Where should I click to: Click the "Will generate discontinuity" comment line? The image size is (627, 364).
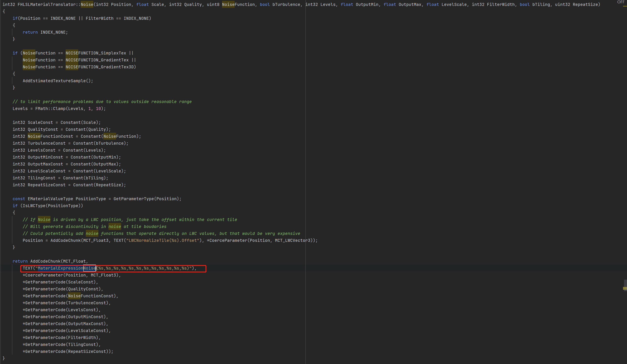pyautogui.click(x=94, y=227)
